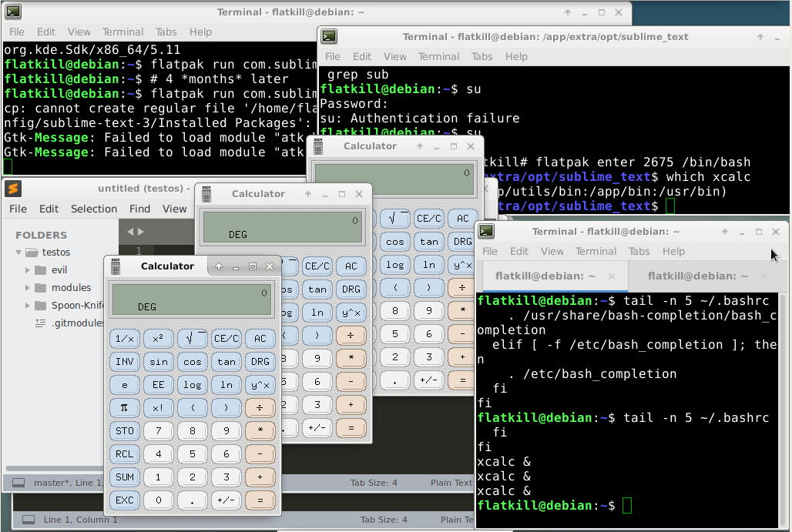Switch to first flatkill@debian tab in Terminal
The width and height of the screenshot is (792, 532).
pos(545,276)
